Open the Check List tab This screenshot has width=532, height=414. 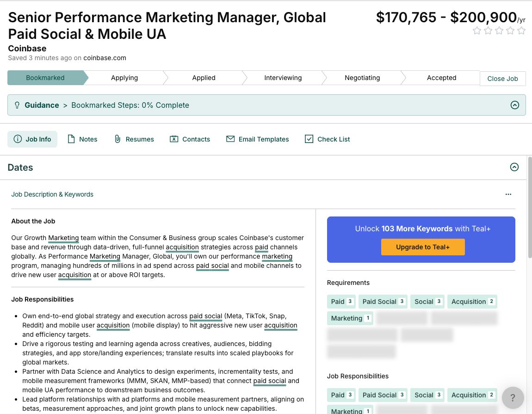[328, 139]
